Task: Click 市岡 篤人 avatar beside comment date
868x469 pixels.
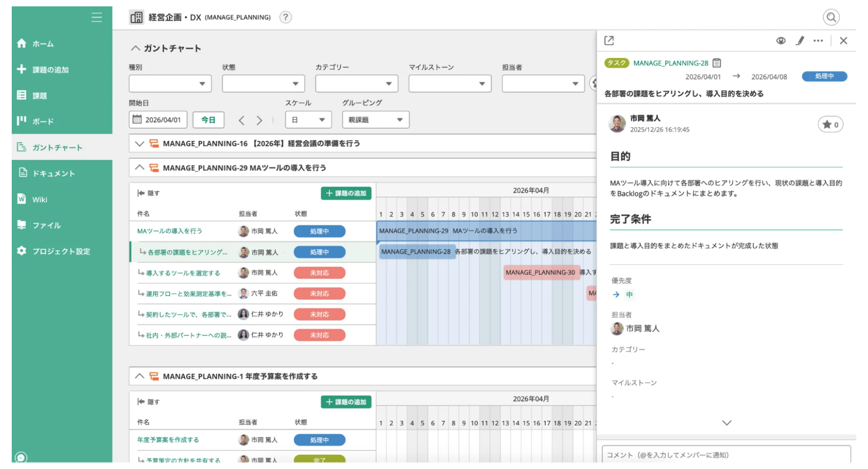Action: pyautogui.click(x=617, y=124)
